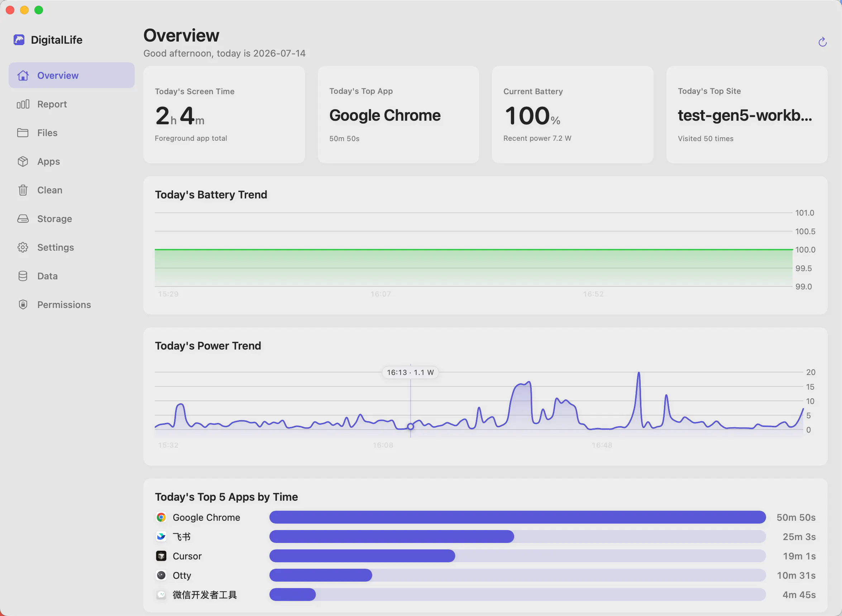
Task: Click 'Foreground app total' text
Action: pyautogui.click(x=191, y=138)
